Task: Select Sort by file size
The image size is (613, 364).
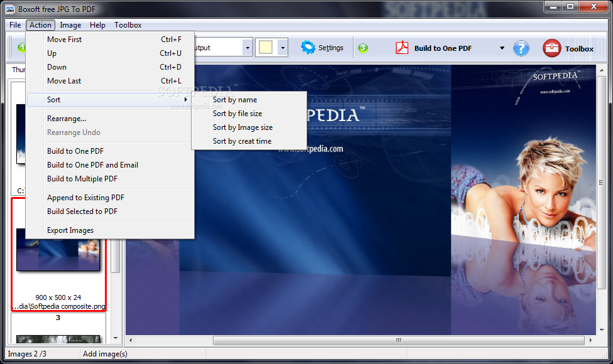Action: tap(249, 114)
